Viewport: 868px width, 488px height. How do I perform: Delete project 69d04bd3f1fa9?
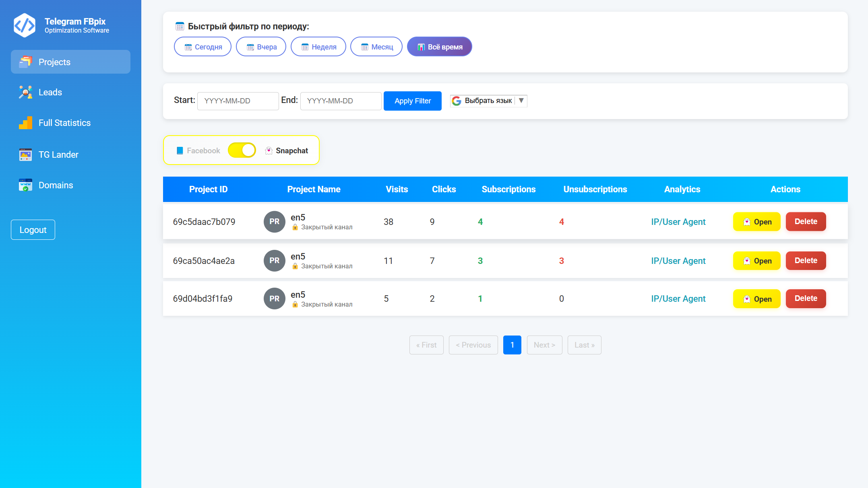pyautogui.click(x=806, y=299)
